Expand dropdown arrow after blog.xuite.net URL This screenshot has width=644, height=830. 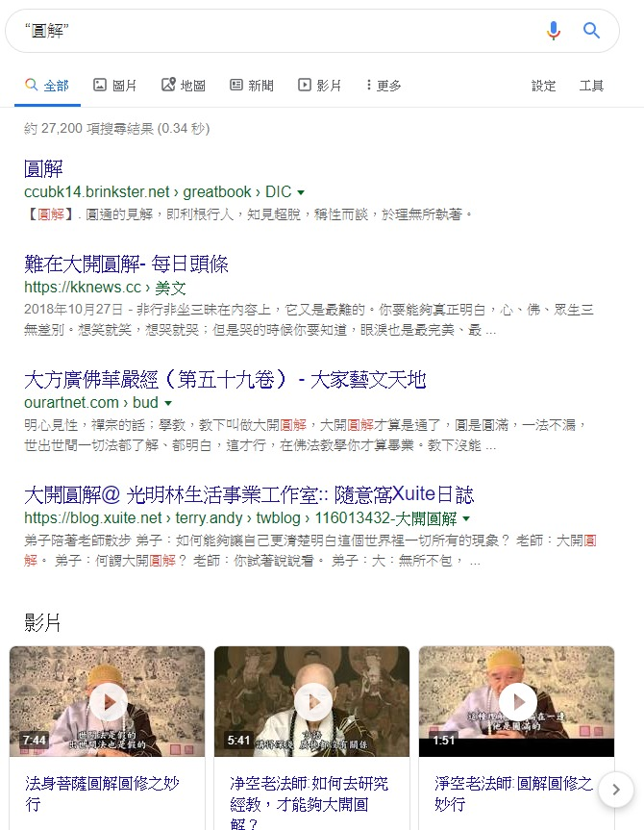[x=466, y=518]
